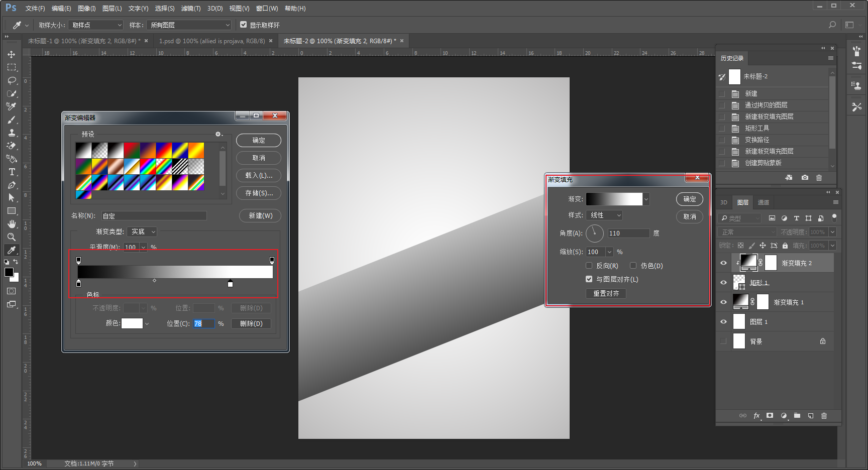Select the Move tool
Viewport: 868px width, 470px height.
tap(12, 54)
